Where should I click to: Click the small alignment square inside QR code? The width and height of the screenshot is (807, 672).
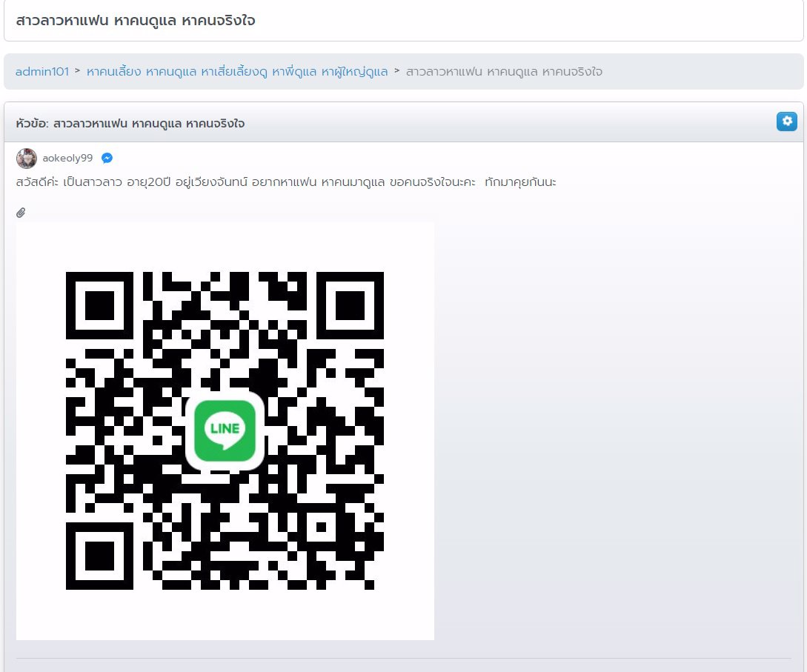[x=322, y=528]
